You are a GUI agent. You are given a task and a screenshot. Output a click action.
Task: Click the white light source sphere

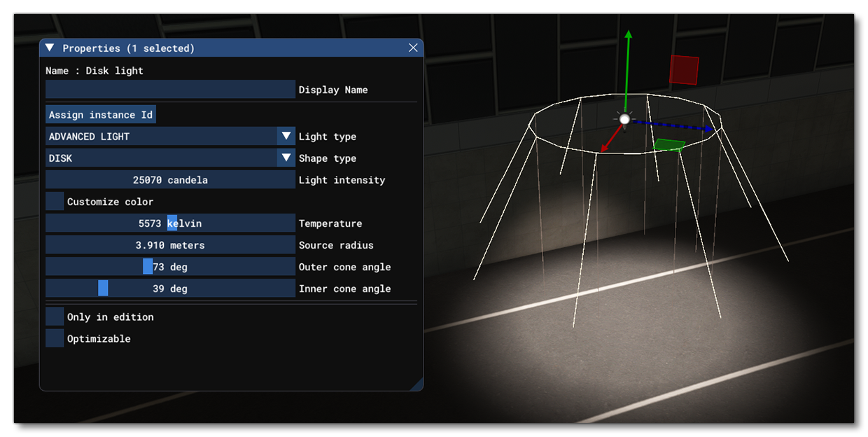coord(624,118)
